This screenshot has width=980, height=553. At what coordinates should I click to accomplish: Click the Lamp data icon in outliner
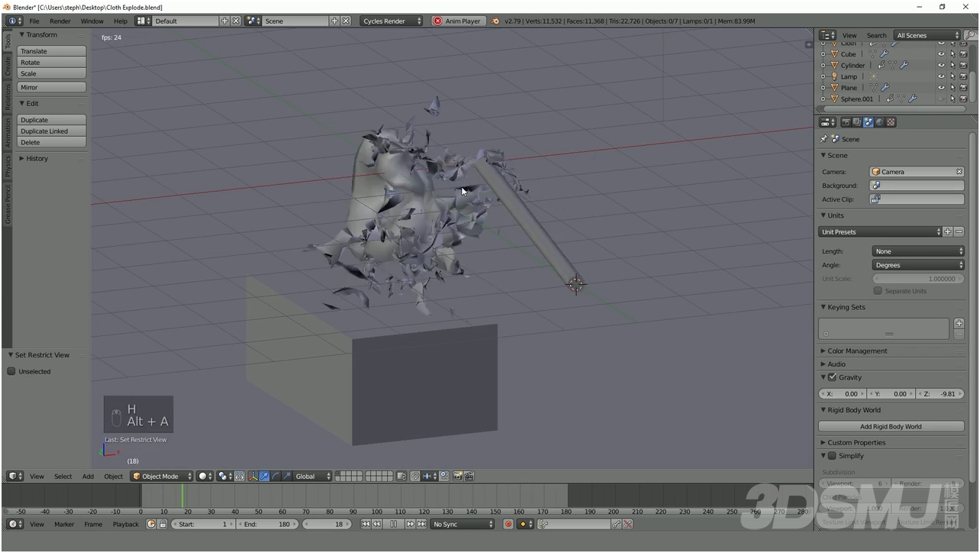tap(873, 76)
